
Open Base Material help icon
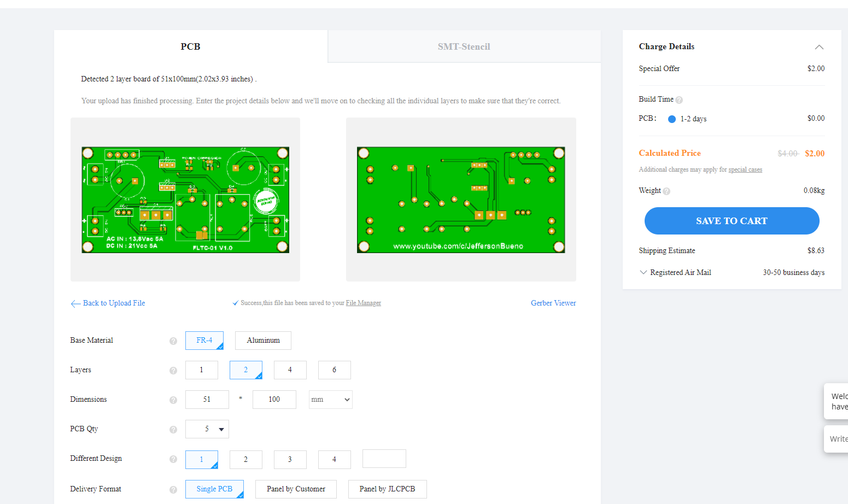point(173,341)
